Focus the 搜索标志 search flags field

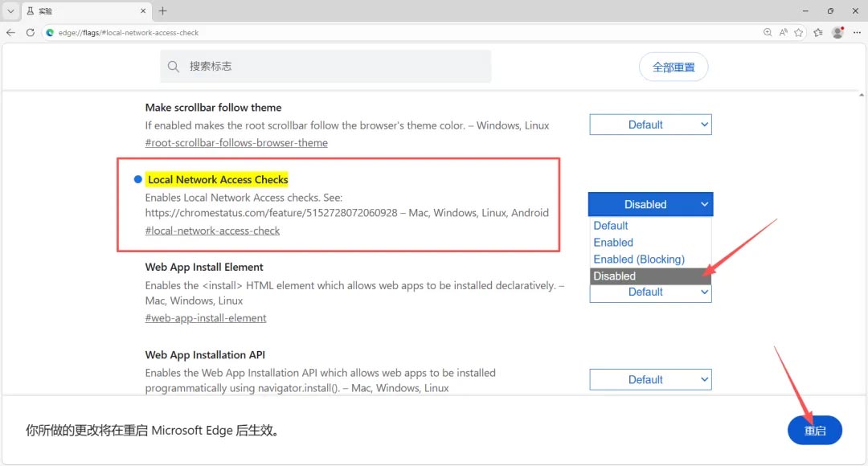(x=325, y=67)
